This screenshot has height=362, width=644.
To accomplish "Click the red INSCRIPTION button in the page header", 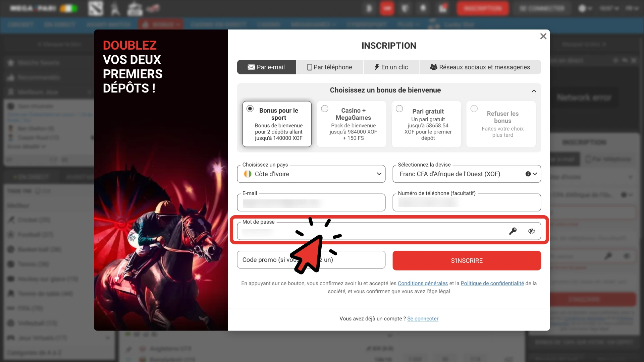I will pyautogui.click(x=483, y=8).
